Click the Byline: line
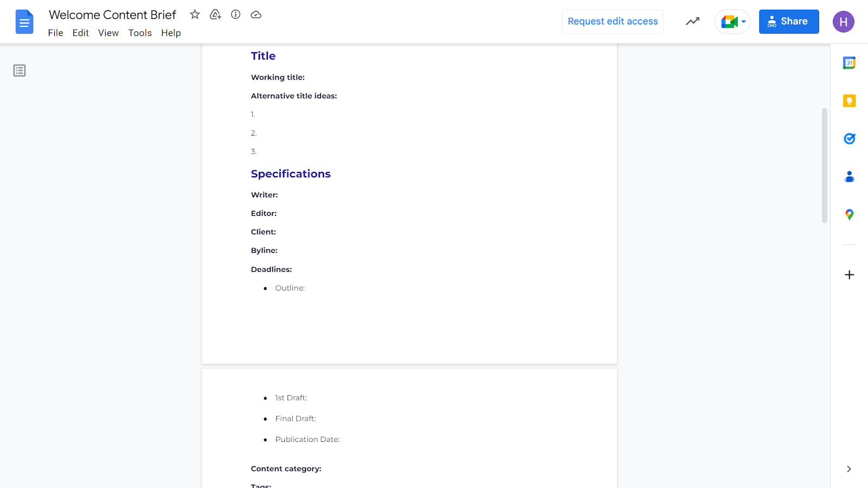This screenshot has width=868, height=488. (264, 251)
